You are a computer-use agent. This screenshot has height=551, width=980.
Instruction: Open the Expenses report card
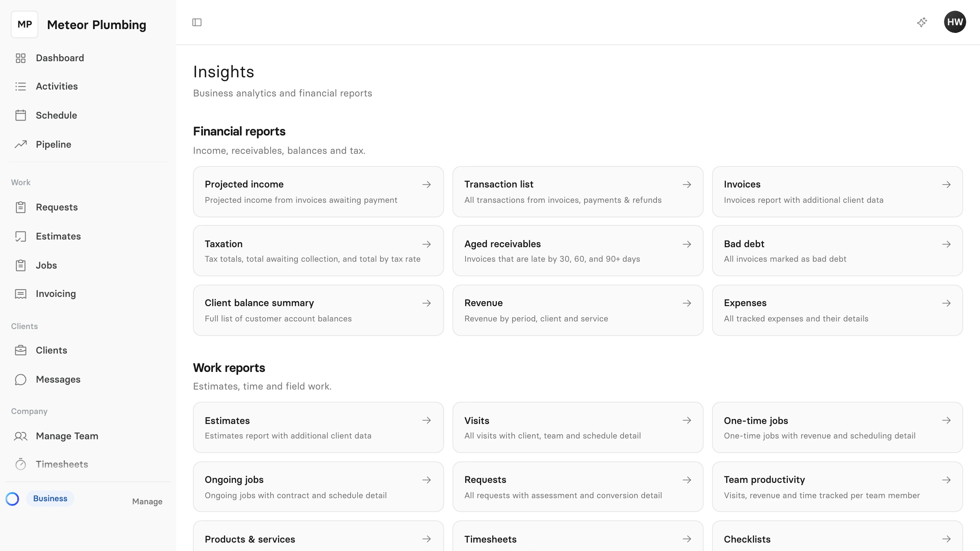tap(837, 310)
